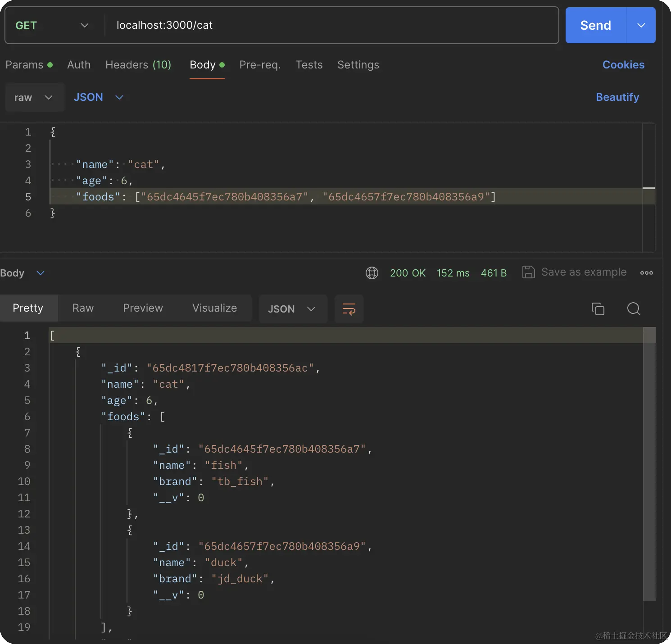Click the Save as example disk icon
Image resolution: width=671 pixels, height=644 pixels.
(528, 272)
